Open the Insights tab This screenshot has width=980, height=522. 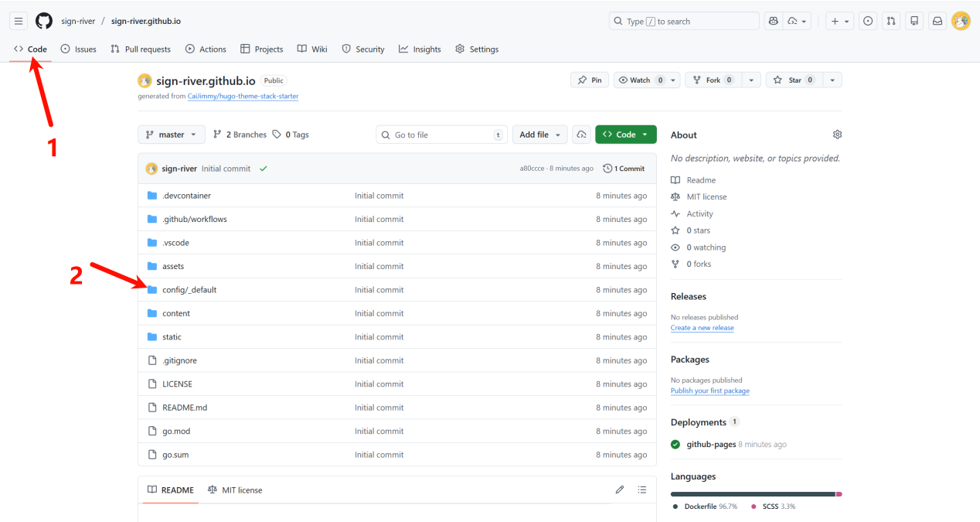point(420,49)
